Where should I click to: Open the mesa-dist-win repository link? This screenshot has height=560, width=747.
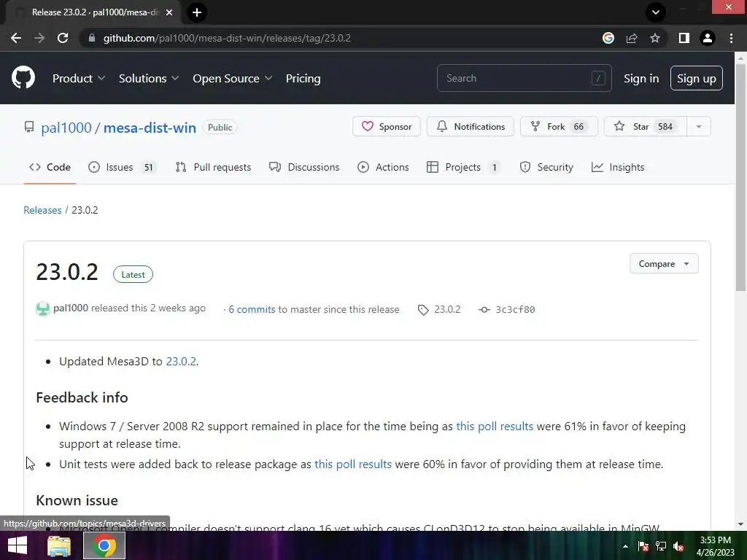click(150, 128)
